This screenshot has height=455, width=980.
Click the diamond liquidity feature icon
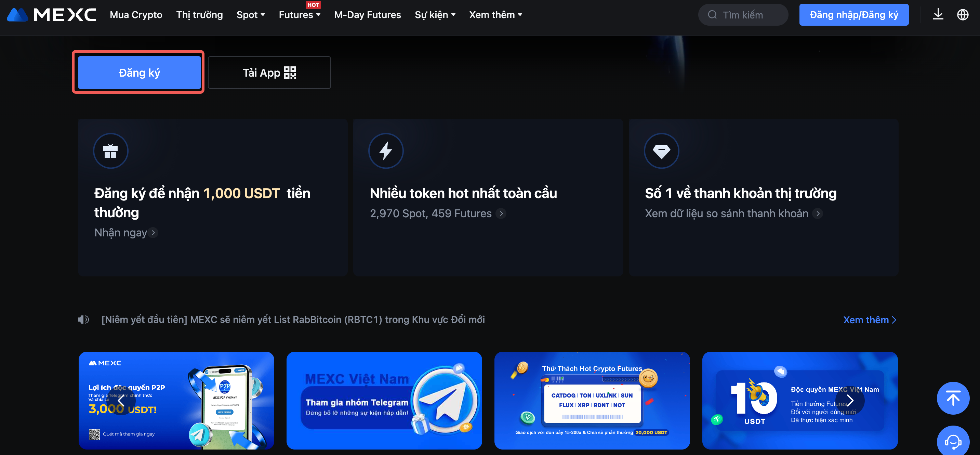click(661, 151)
